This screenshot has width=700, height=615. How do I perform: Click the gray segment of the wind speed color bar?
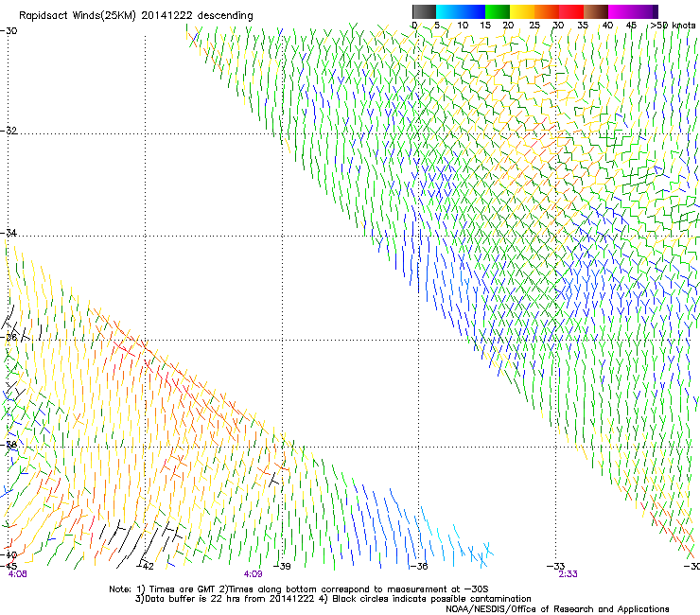pyautogui.click(x=424, y=11)
